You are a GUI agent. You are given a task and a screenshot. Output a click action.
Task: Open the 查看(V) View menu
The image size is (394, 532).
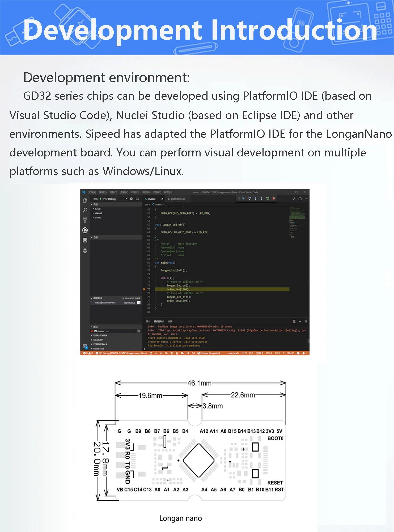pyautogui.click(x=124, y=192)
